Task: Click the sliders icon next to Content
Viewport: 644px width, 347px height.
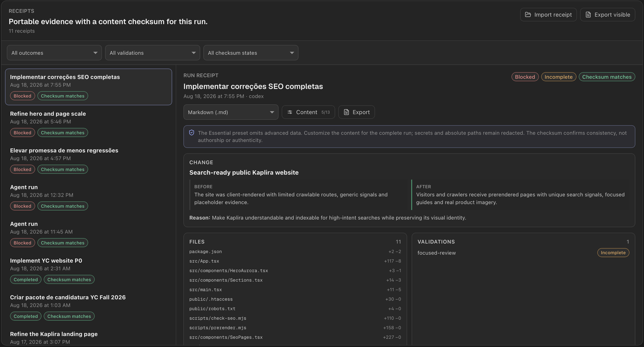Action: (x=290, y=112)
